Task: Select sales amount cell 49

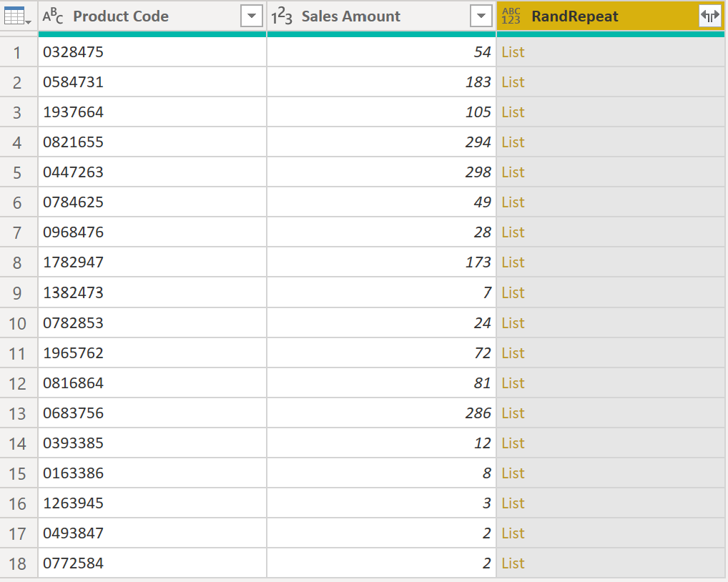Action: click(382, 202)
